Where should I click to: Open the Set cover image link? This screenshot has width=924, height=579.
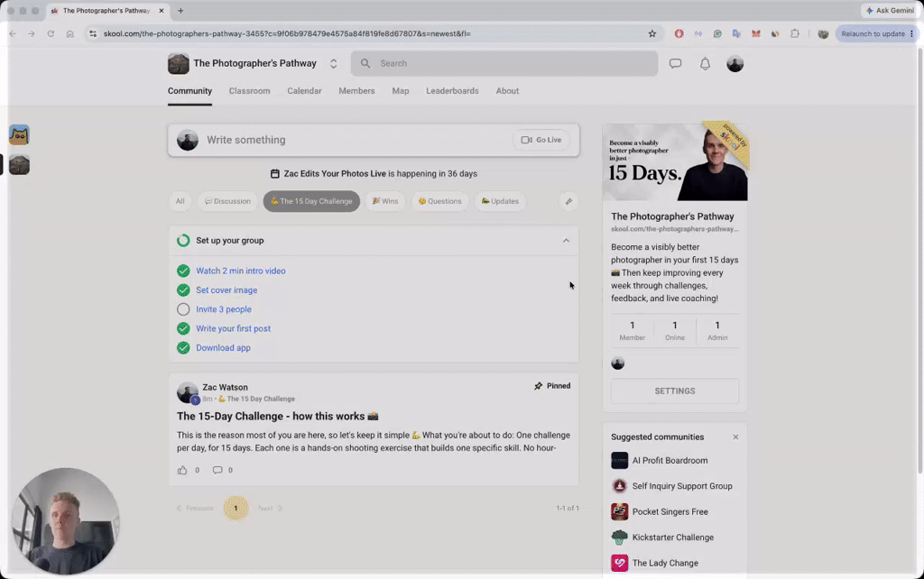click(226, 289)
